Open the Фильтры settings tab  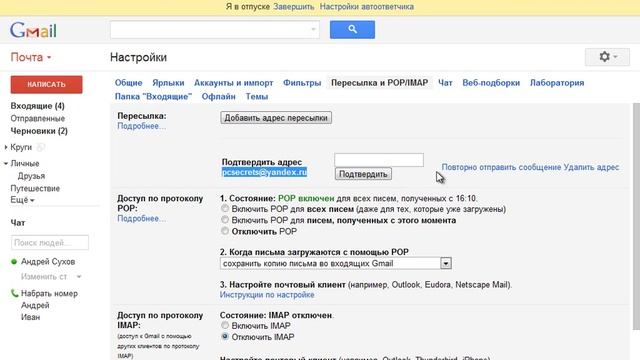coord(302,83)
